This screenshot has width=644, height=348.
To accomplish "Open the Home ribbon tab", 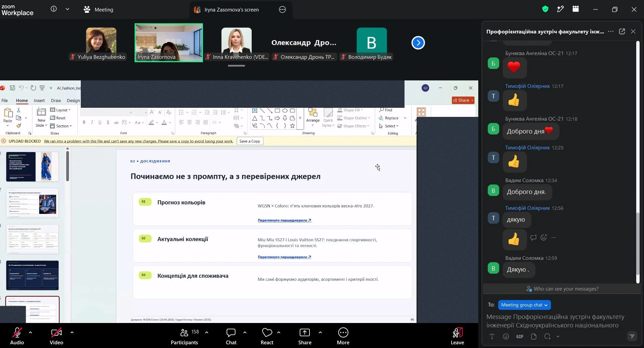I will point(22,101).
